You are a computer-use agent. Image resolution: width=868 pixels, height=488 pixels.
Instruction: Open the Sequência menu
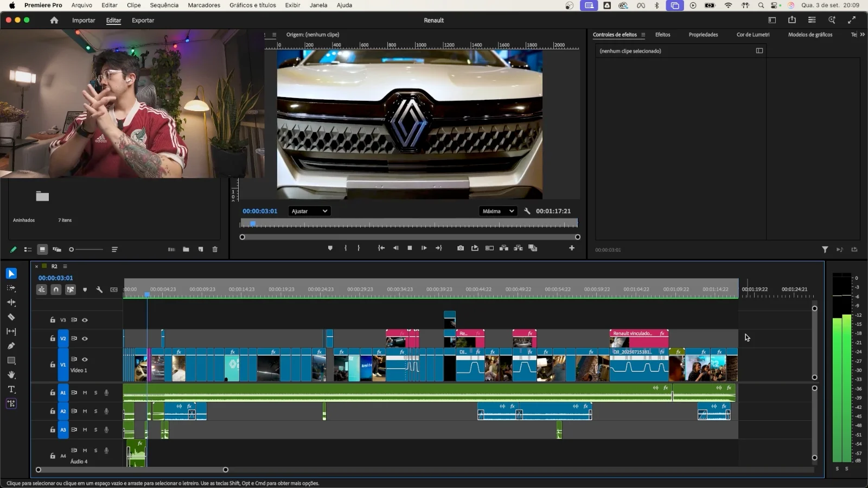pos(164,5)
